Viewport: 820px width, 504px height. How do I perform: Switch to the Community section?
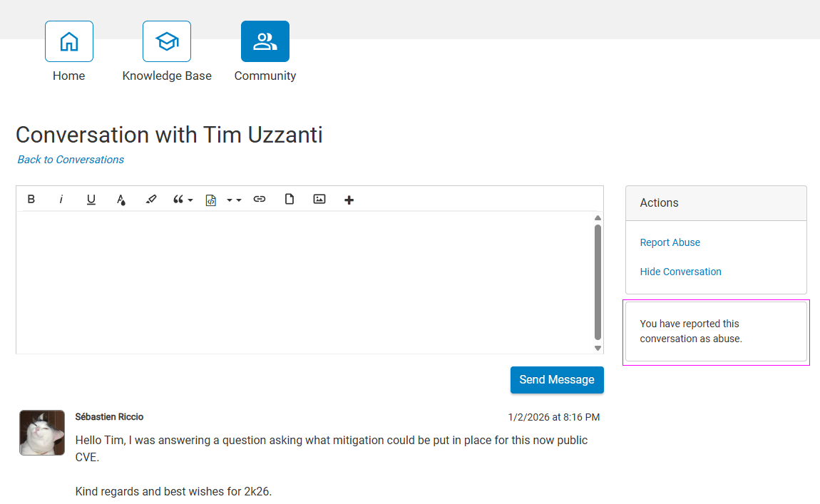point(265,41)
